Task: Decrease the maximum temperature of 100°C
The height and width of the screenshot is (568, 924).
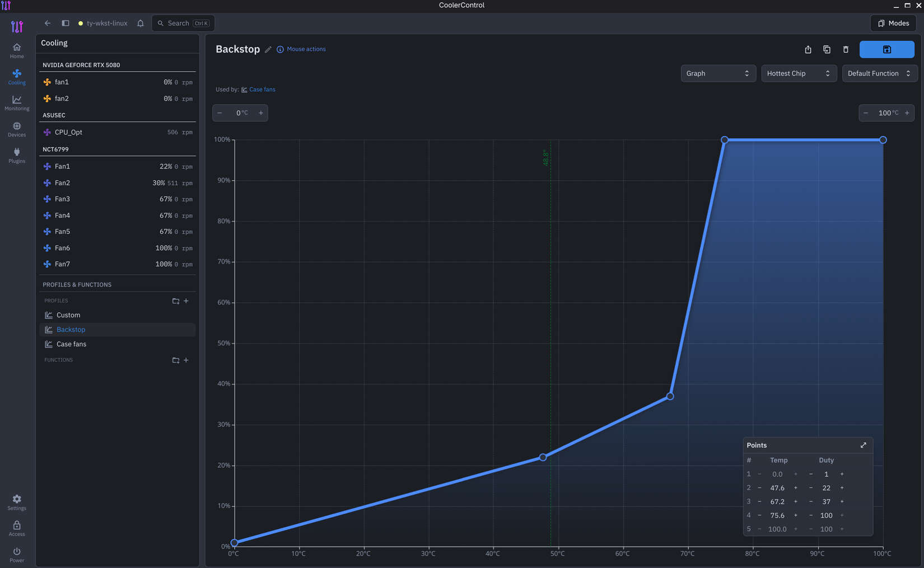Action: coord(866,113)
